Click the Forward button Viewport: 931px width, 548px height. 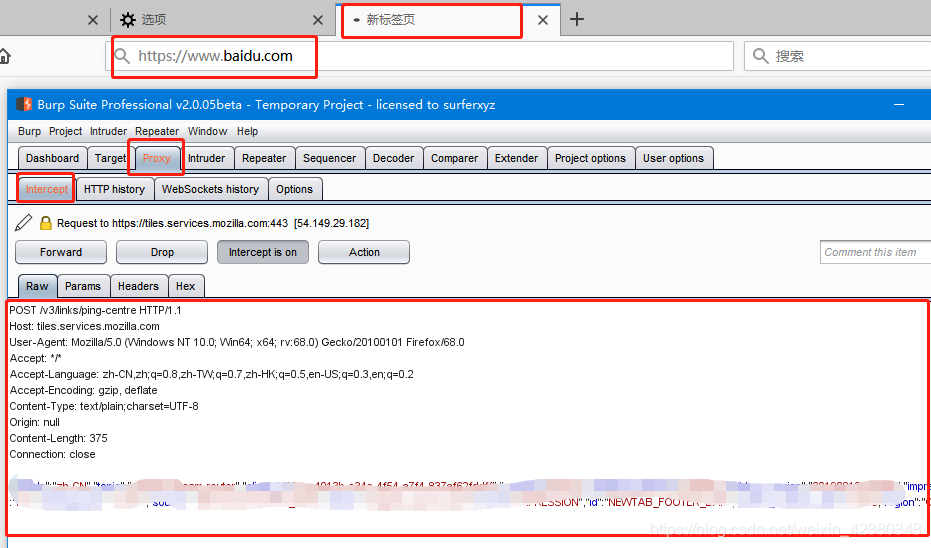[x=61, y=252]
